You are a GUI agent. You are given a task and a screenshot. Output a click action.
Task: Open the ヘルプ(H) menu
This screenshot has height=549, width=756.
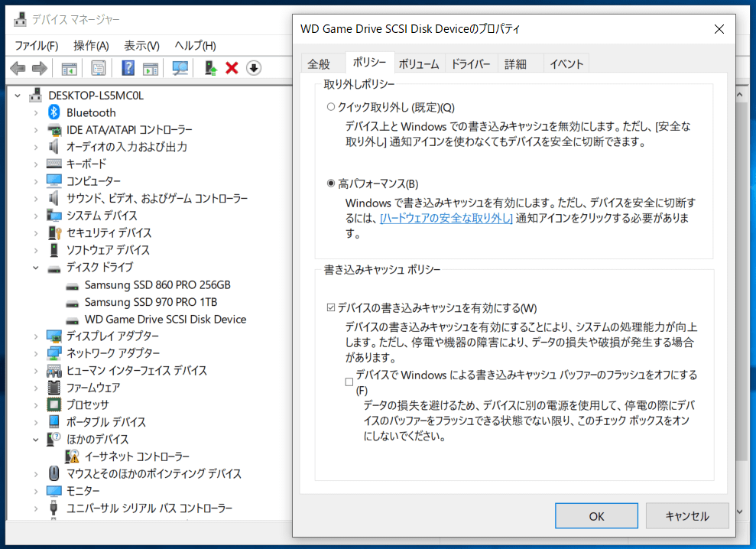[195, 46]
